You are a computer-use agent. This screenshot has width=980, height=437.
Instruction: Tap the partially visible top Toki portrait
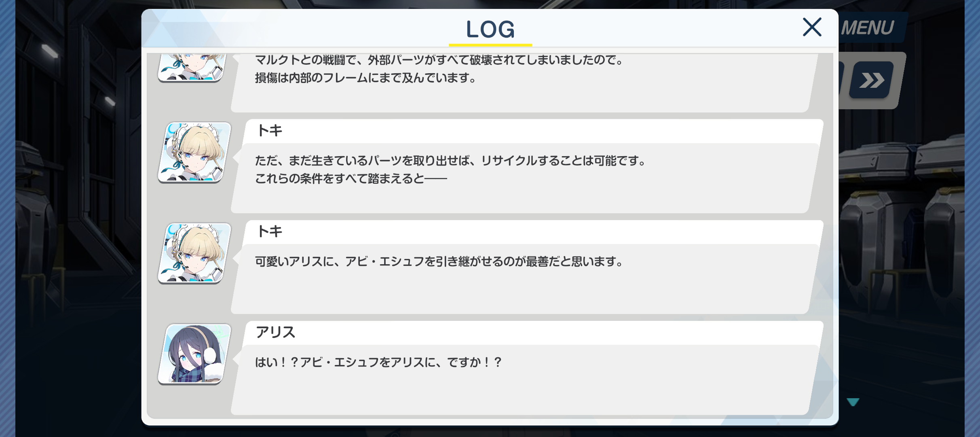click(x=191, y=67)
